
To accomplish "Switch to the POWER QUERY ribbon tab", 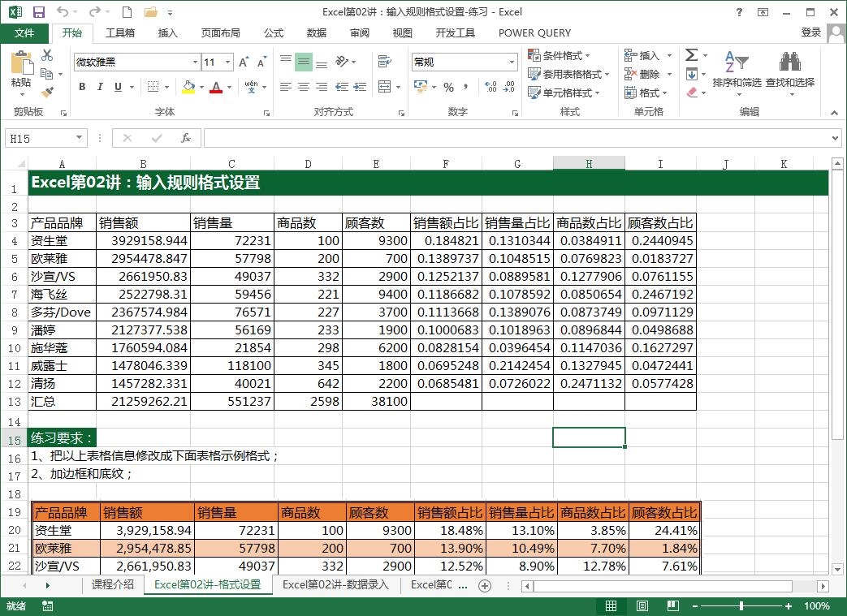I will click(x=534, y=33).
